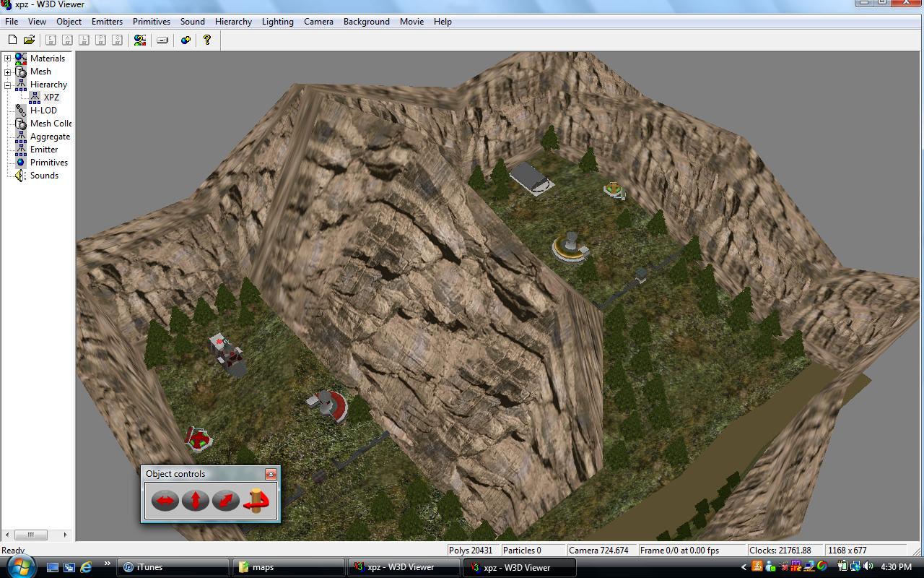The height and width of the screenshot is (578, 924).
Task: Click the horizontal arrow button in Object controls
Action: click(165, 500)
